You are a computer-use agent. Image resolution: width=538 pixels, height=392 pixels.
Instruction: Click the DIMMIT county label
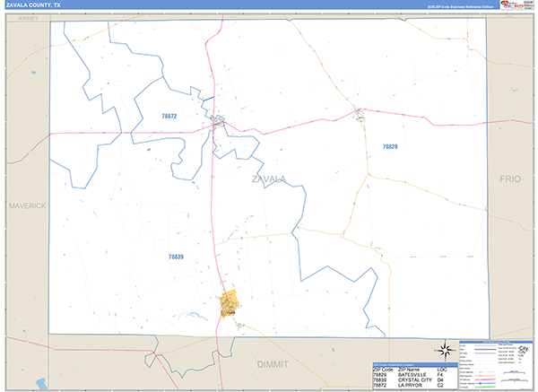[273, 364]
